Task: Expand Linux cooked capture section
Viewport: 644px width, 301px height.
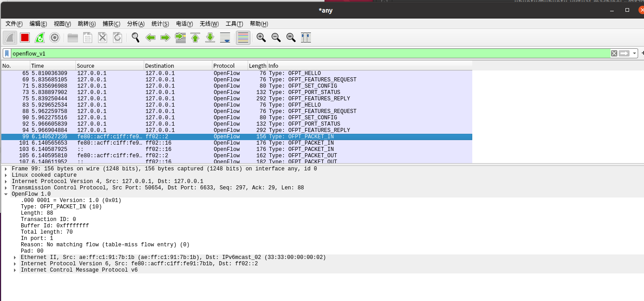Action: [6, 175]
